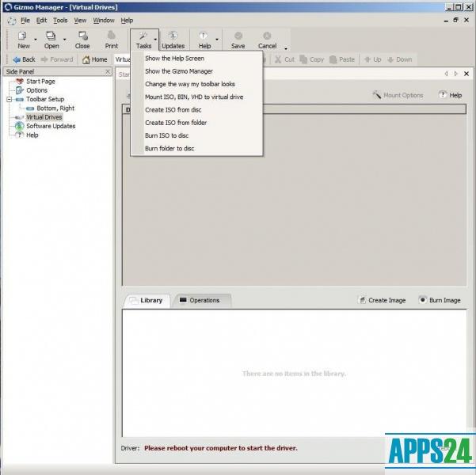Viewport: 476px width, 475px height.
Task: Open the Help toolbar dropdown arrow
Action: pos(217,40)
